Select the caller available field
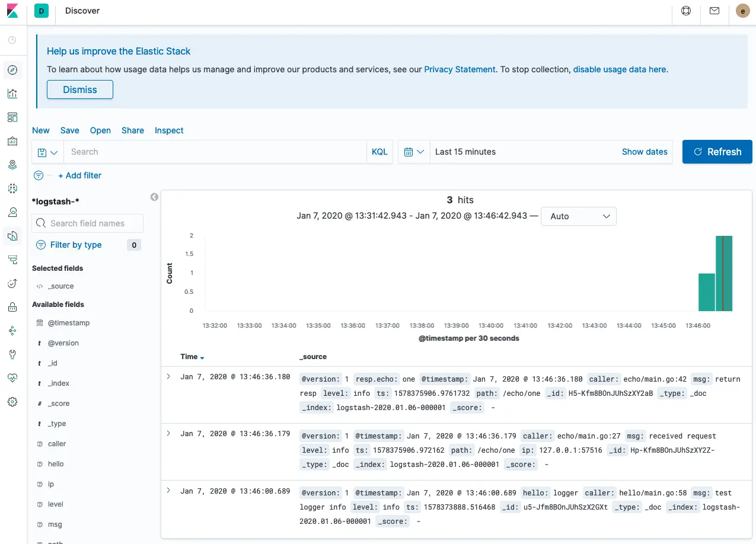The width and height of the screenshot is (756, 544). pyautogui.click(x=56, y=444)
